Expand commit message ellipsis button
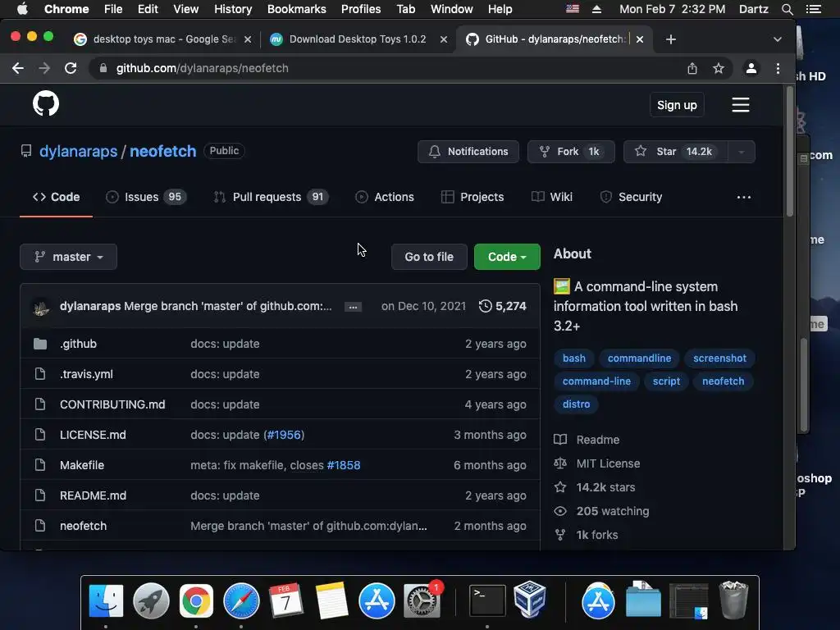 pyautogui.click(x=353, y=307)
